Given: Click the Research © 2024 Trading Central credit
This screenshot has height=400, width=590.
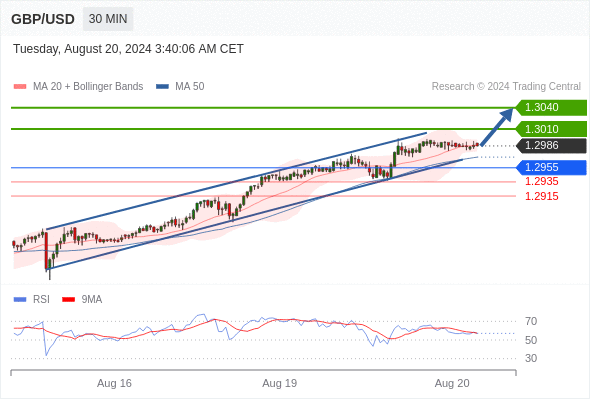Looking at the screenshot, I should tap(506, 87).
